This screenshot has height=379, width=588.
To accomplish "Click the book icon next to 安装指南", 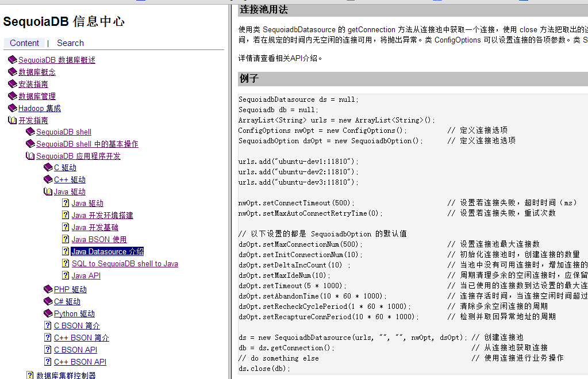I will pyautogui.click(x=13, y=84).
